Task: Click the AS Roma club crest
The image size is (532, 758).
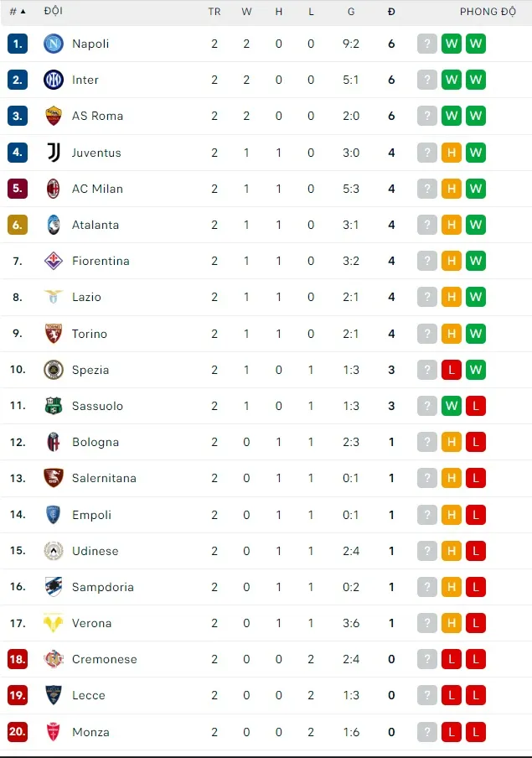Action: pos(53,116)
